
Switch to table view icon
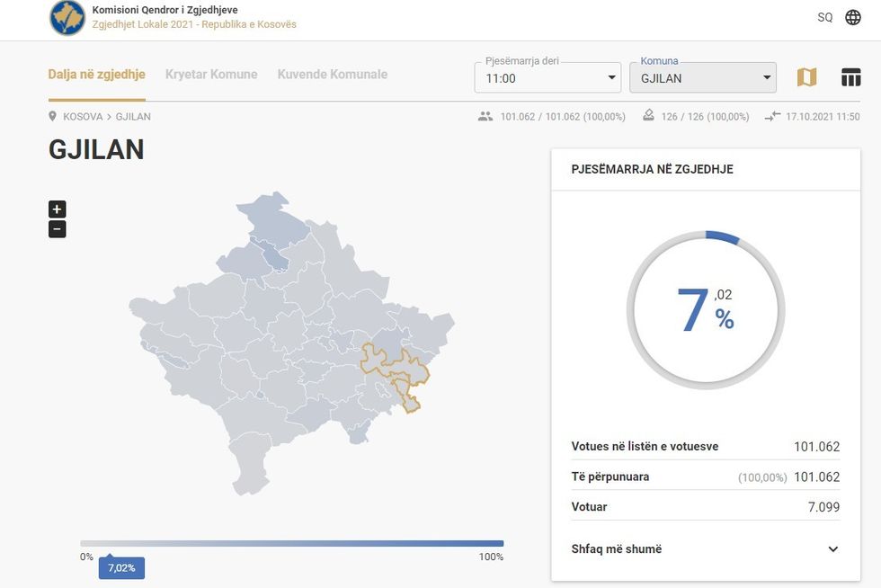click(x=850, y=77)
